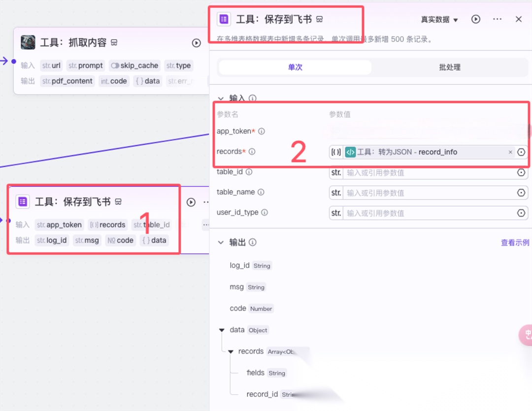Run the tool from the panel header
532x411 pixels.
point(476,19)
